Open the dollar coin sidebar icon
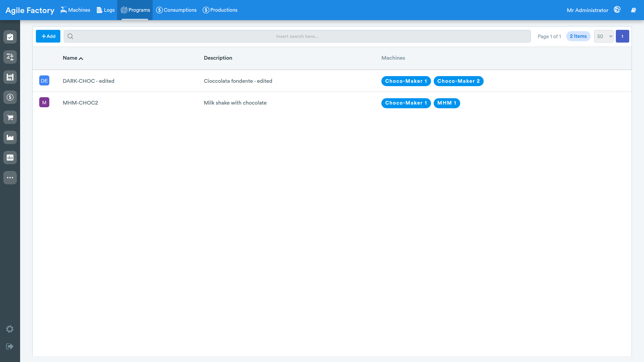 pyautogui.click(x=10, y=97)
